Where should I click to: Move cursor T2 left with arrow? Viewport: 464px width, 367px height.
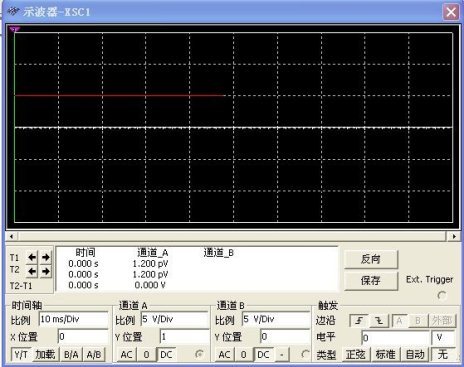(32, 271)
